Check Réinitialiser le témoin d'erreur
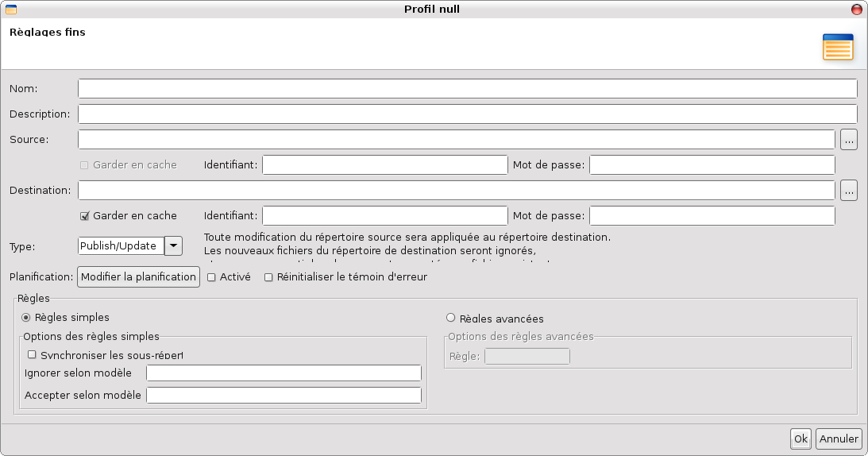The image size is (868, 456). [x=268, y=277]
